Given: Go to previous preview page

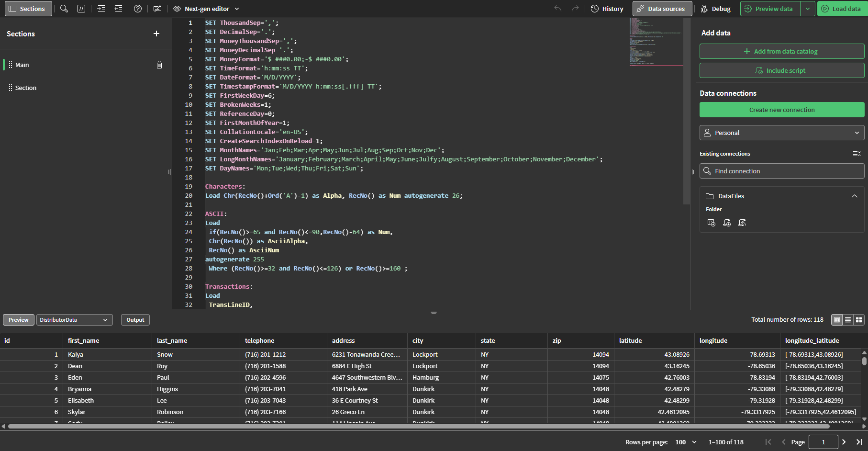Looking at the screenshot, I should (x=783, y=442).
